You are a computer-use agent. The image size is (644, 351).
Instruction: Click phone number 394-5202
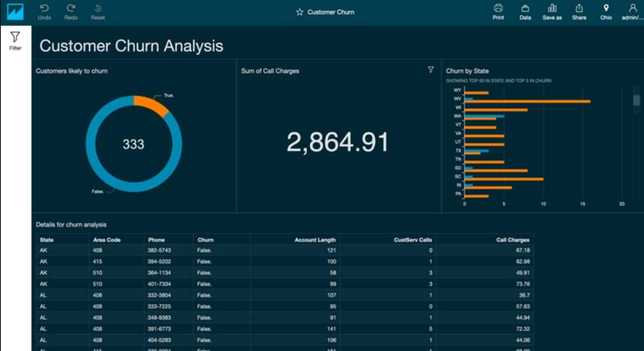pos(159,261)
